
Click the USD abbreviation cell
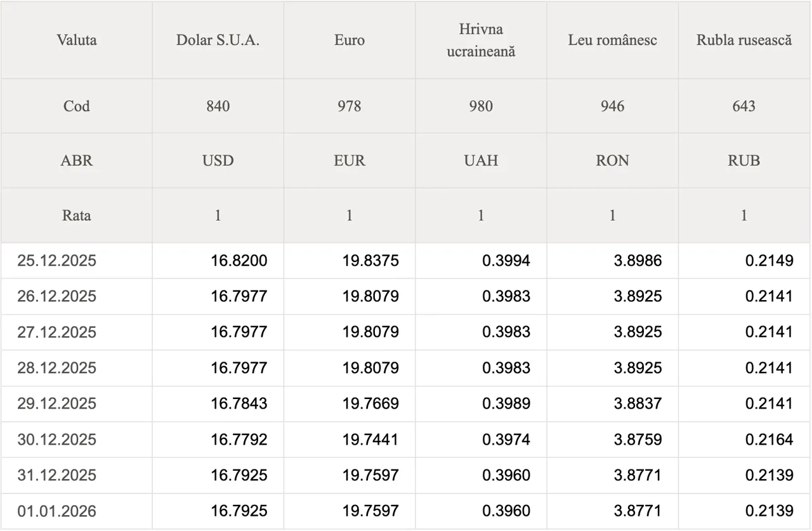coord(218,161)
